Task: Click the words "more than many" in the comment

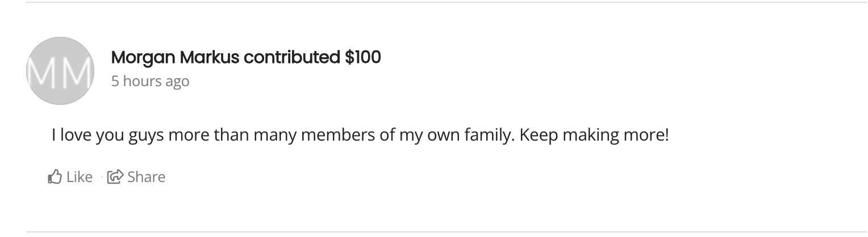Action: (x=229, y=137)
